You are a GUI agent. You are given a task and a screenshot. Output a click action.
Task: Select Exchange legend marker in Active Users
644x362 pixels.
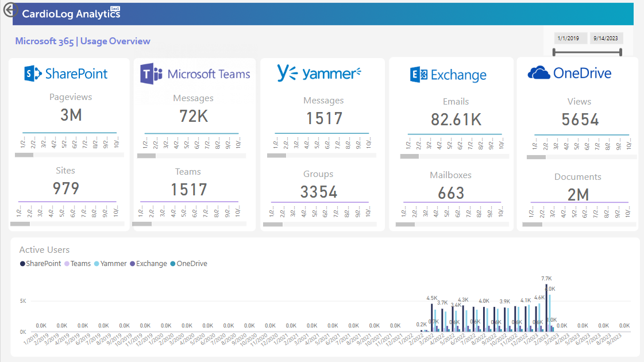coord(132,264)
